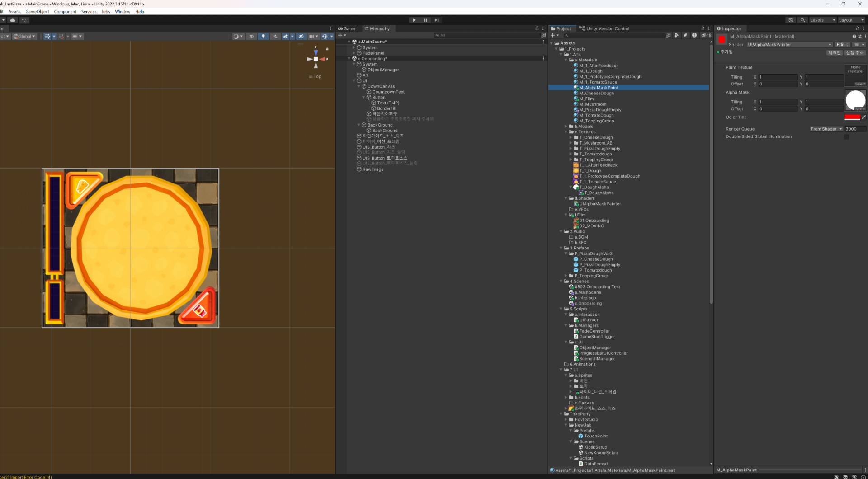Open the GameObject menu
Screen dimensions: 868x479
[37, 12]
